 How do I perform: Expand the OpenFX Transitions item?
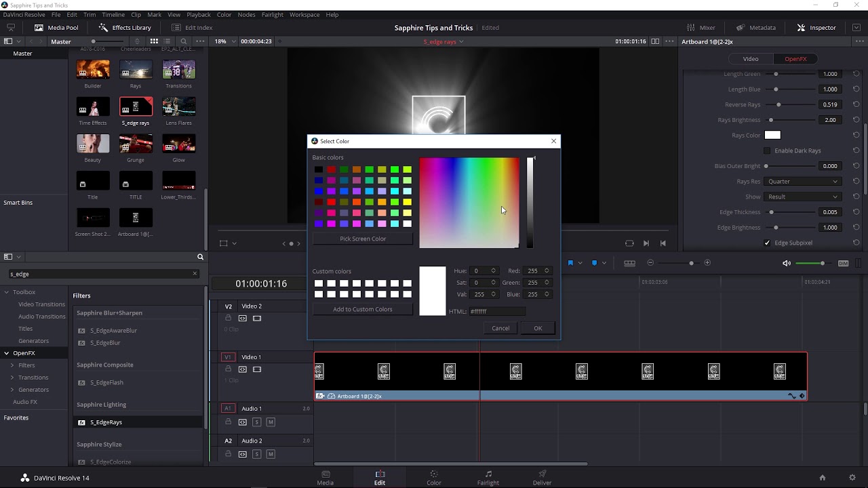(x=12, y=378)
